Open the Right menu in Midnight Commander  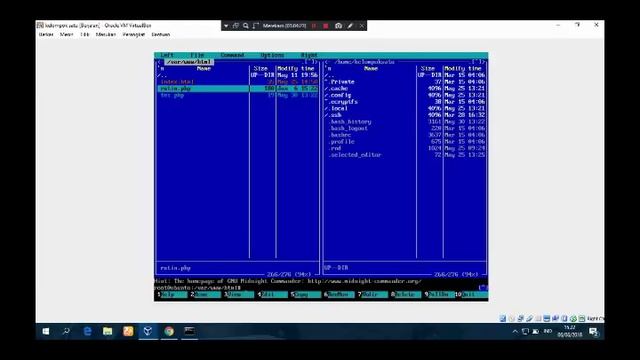click(x=309, y=55)
